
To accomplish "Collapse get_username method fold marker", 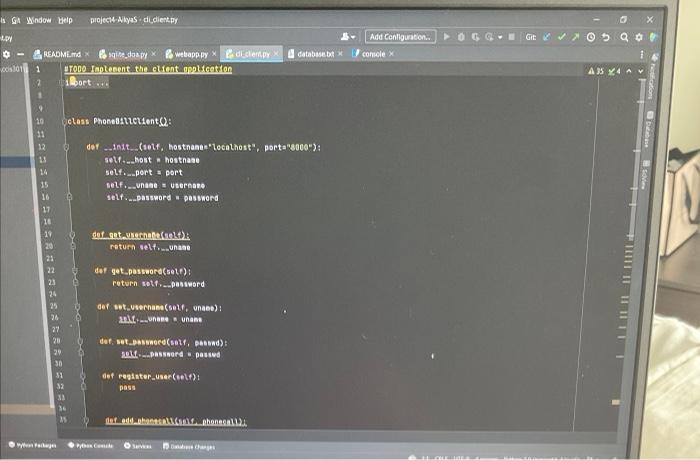I will tap(72, 234).
